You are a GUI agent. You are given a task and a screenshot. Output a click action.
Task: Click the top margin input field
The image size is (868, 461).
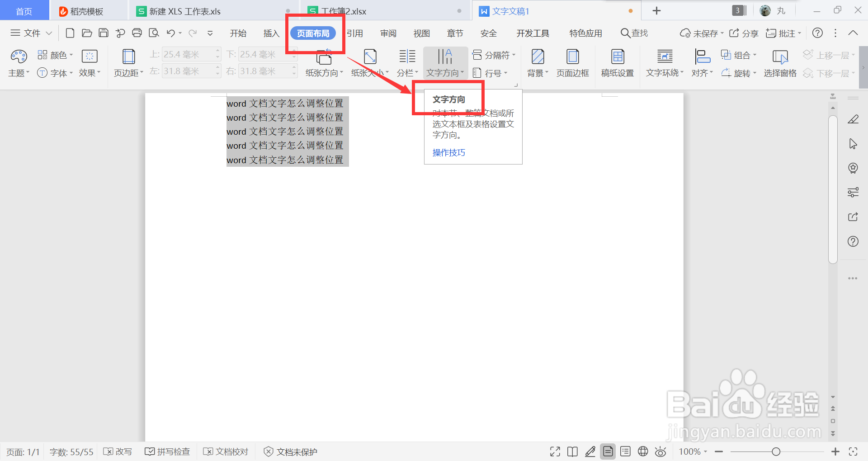coord(192,54)
